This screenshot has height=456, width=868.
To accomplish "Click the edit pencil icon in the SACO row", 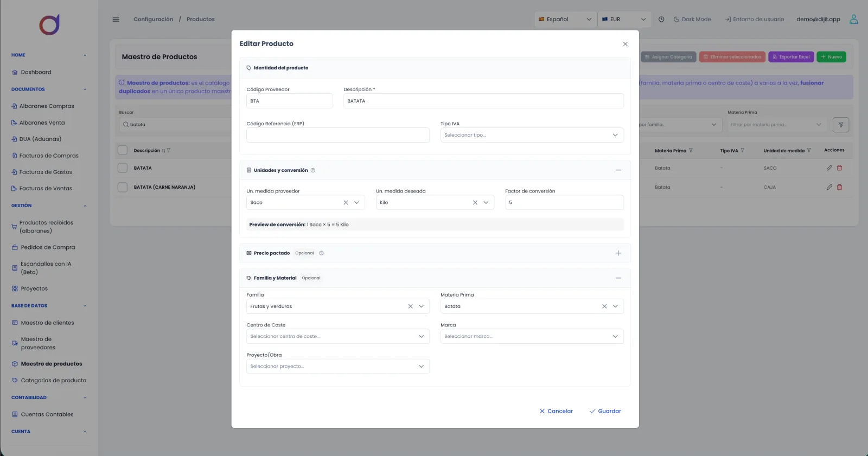I will point(829,168).
